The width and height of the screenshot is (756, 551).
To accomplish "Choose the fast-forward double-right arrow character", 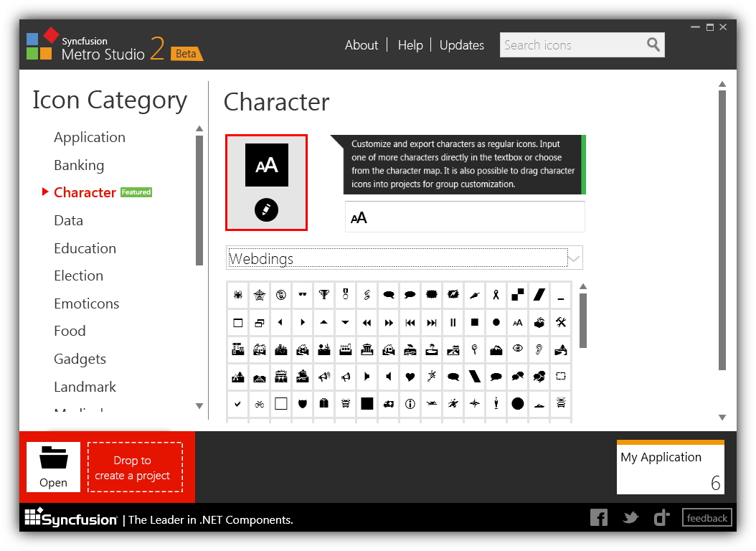I will click(389, 323).
